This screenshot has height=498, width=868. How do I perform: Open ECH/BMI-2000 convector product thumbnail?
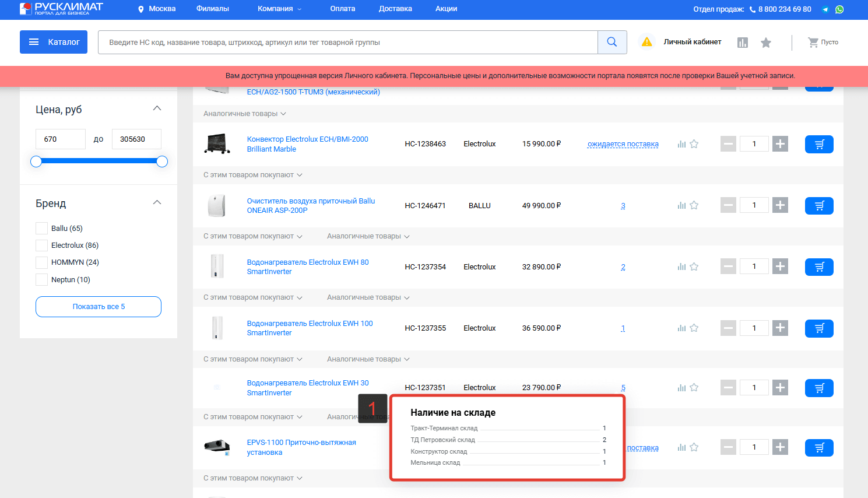tap(217, 143)
